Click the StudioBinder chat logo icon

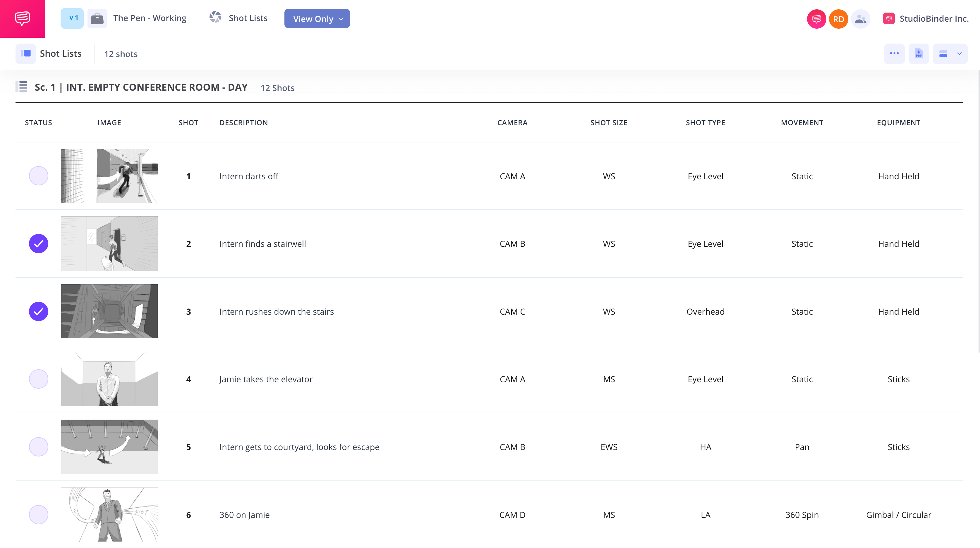pos(23,18)
